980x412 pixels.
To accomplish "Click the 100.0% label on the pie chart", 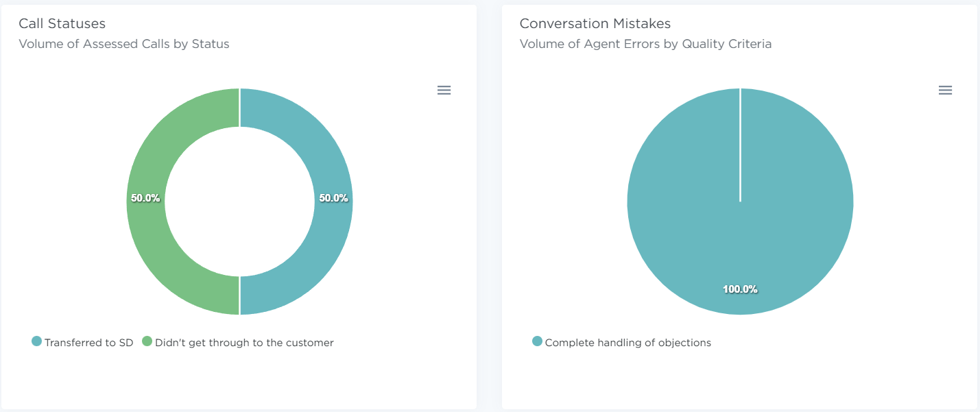I will coord(740,289).
